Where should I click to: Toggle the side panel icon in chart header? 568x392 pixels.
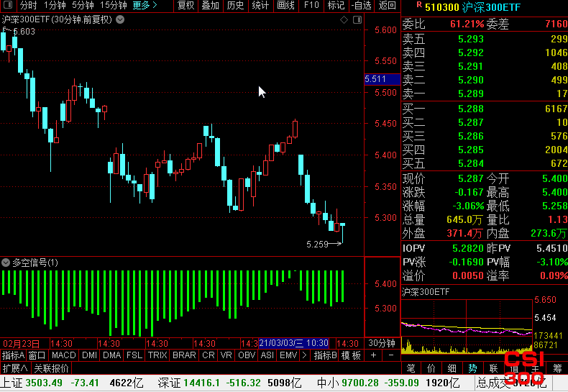point(357,20)
